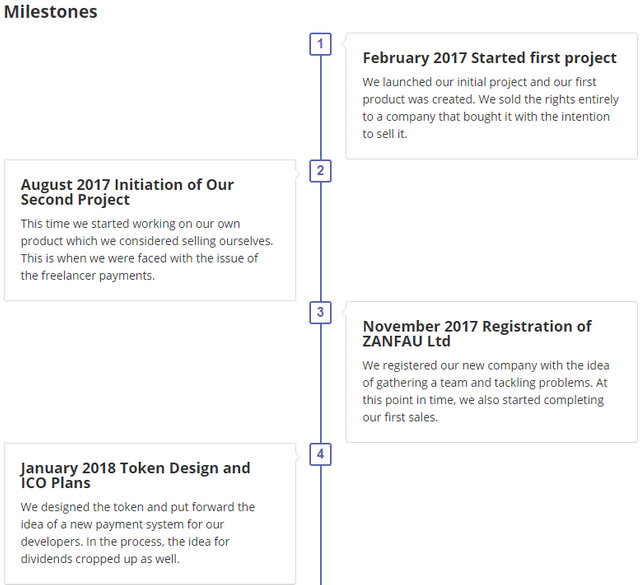Click the timeline line below marker 4

[320, 525]
